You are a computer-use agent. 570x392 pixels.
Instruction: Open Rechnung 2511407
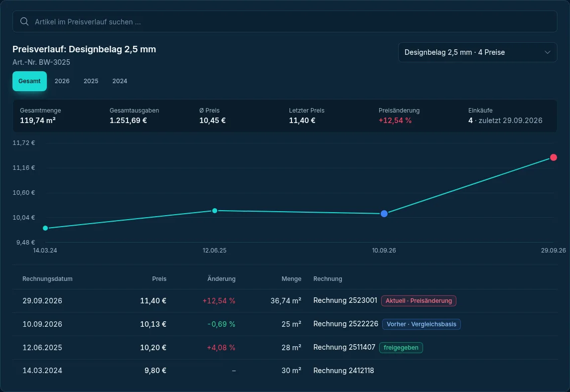point(344,347)
